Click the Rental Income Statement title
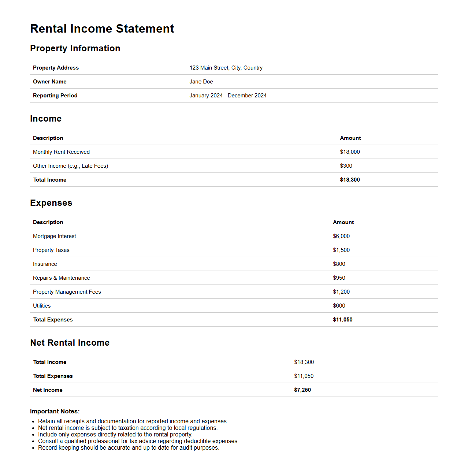The image size is (468, 476). (102, 29)
